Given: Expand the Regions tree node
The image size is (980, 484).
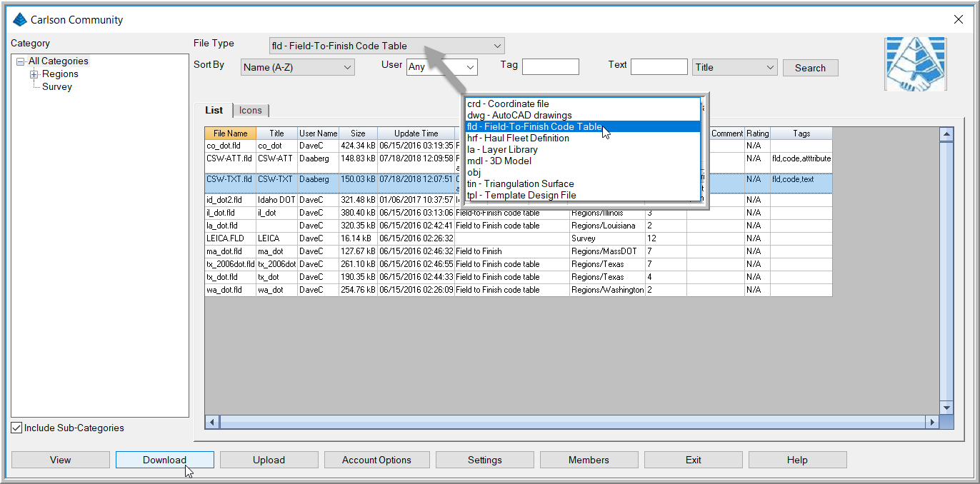Looking at the screenshot, I should click(x=34, y=74).
